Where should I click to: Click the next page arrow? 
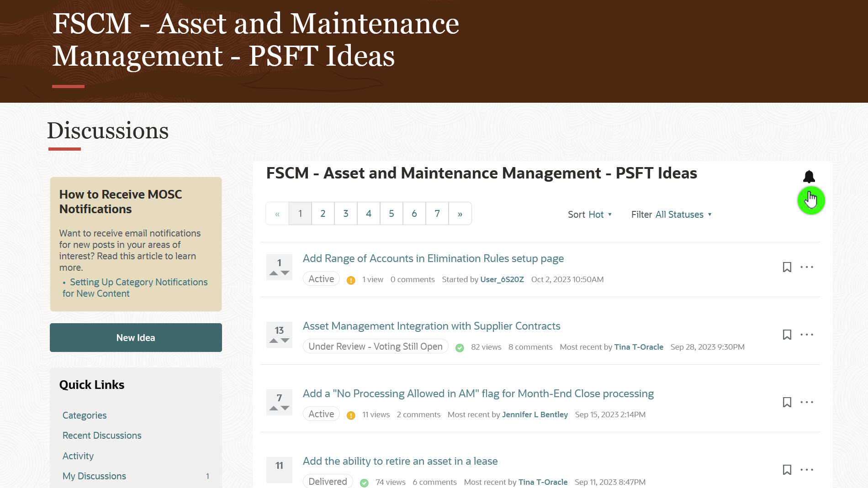[x=460, y=213]
